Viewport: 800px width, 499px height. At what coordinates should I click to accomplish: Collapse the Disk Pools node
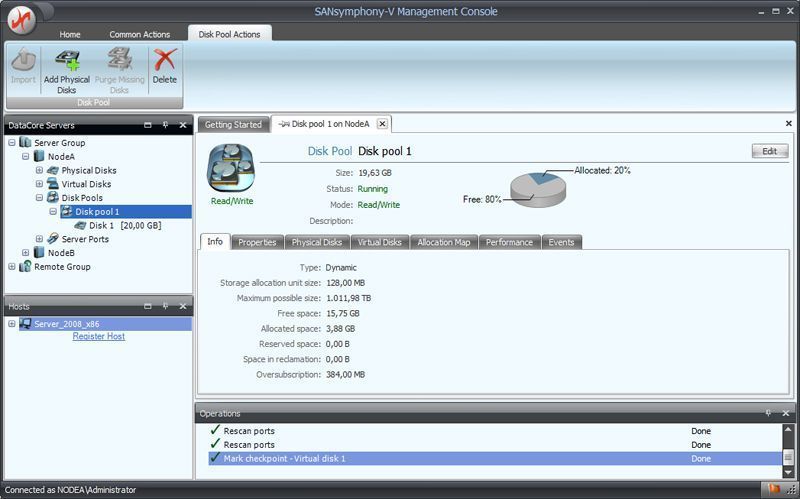39,198
